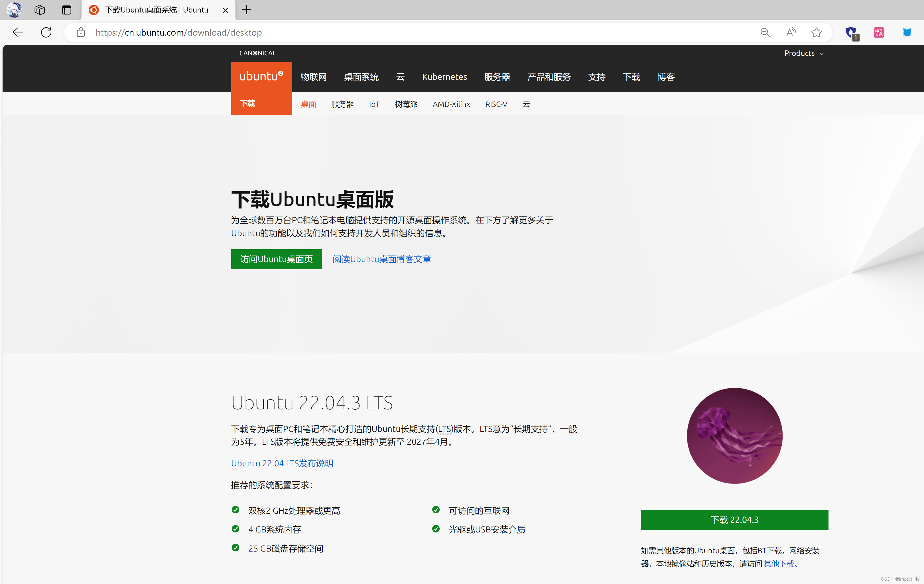Close the Ubuntu download tab

(x=226, y=10)
